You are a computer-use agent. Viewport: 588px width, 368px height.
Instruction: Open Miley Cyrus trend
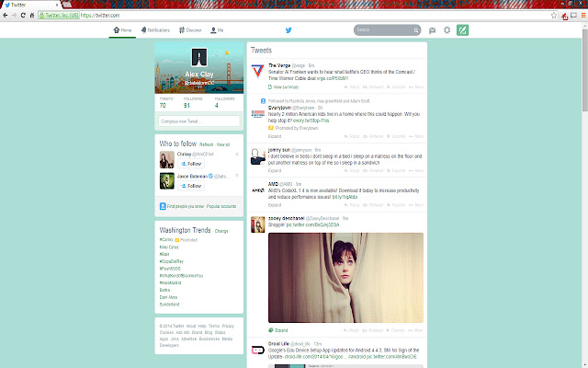(169, 247)
